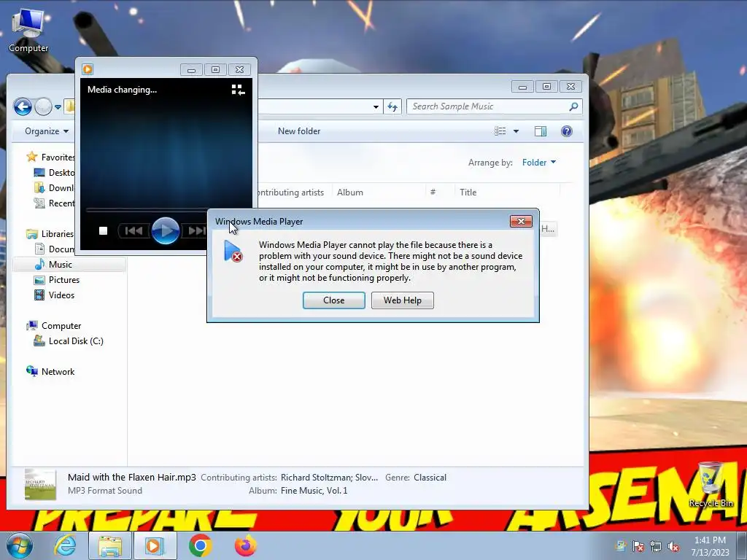Open recent locations dropdown in Explorer
This screenshot has width=747, height=560.
(x=58, y=107)
